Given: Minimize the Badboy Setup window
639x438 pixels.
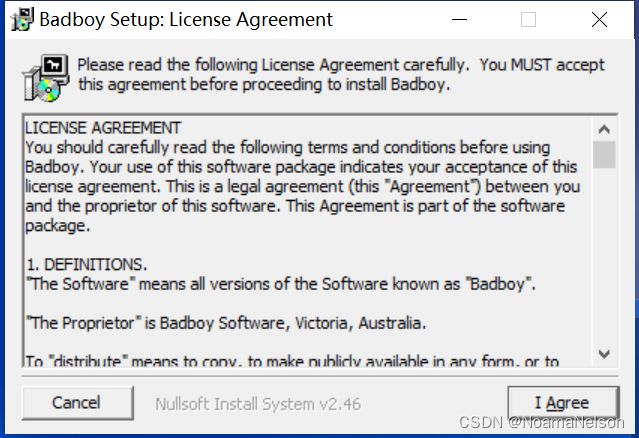Looking at the screenshot, I should coord(459,19).
